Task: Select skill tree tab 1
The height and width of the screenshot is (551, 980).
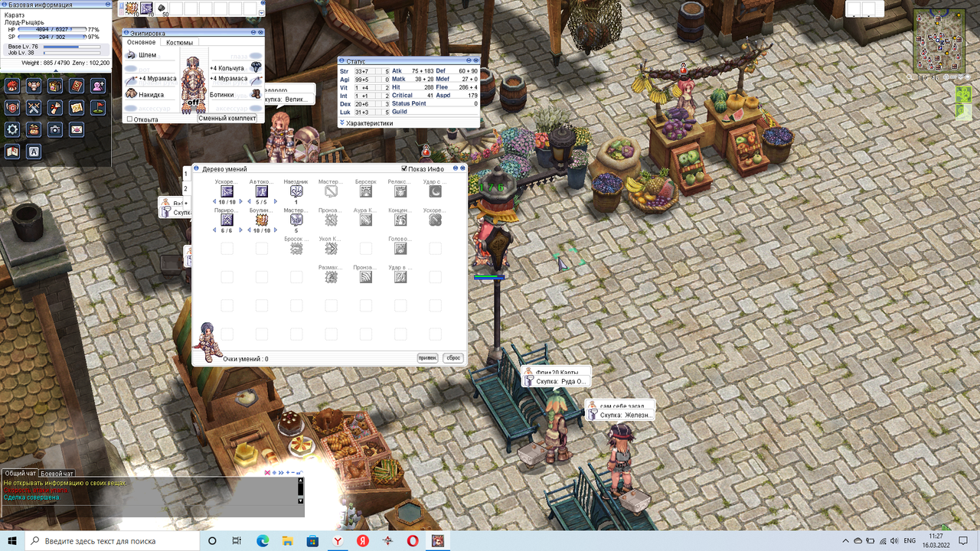Action: pos(185,174)
